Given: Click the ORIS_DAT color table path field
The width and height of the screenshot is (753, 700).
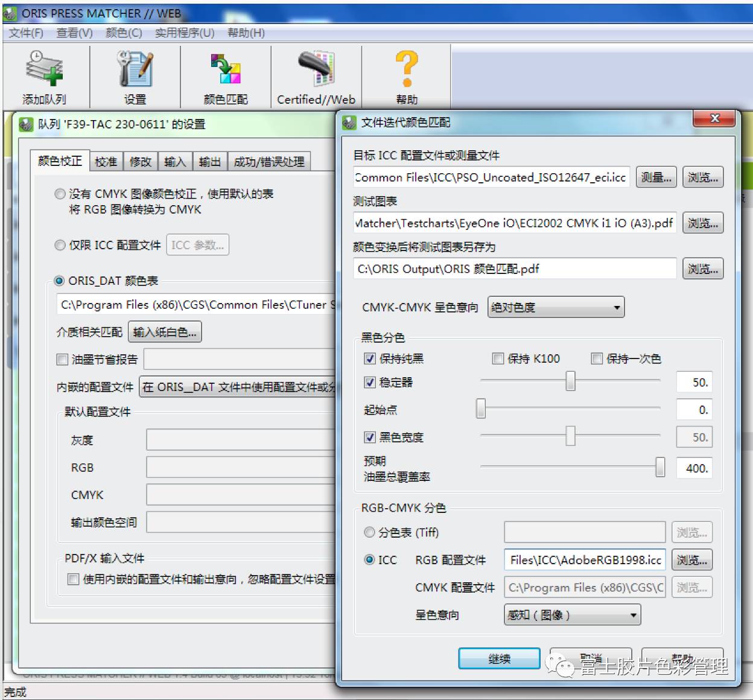Looking at the screenshot, I should coord(196,305).
